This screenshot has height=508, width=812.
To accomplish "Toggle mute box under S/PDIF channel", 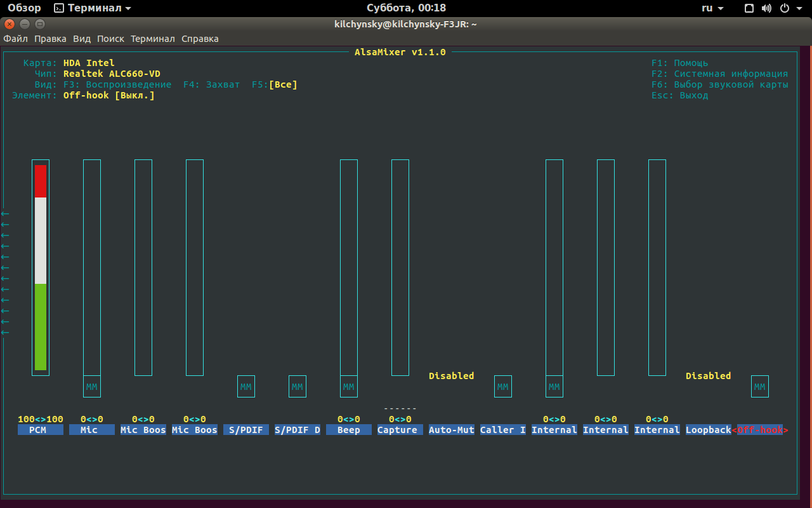I will tap(246, 387).
